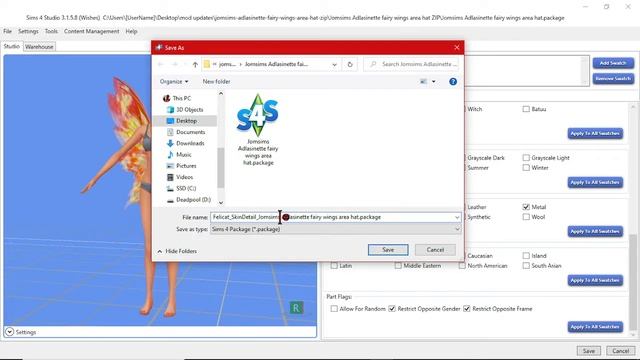Toggle the North American checkbox
The image size is (640, 360).
point(462,266)
